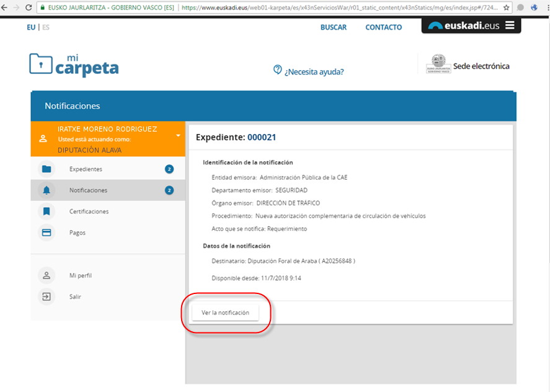
Task: Click the Mi perfil person icon
Action: tap(47, 275)
